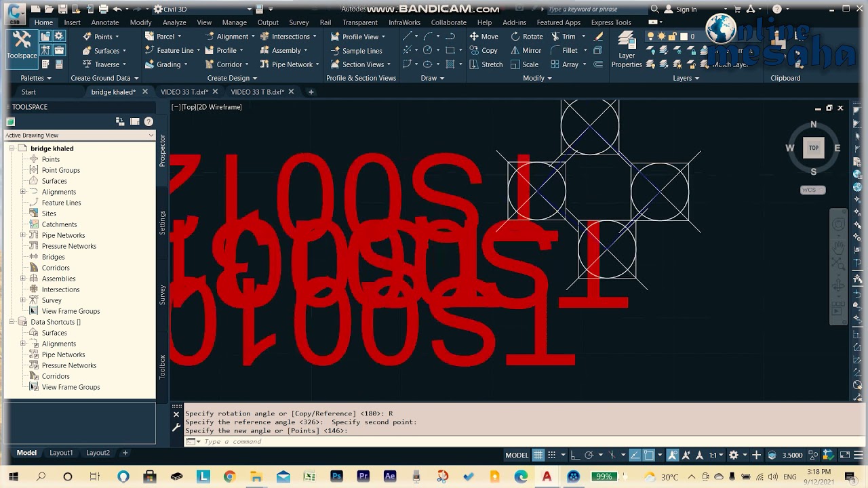Toggle 2D object snap in status bar
Screen dimensions: 868x488
point(649,455)
